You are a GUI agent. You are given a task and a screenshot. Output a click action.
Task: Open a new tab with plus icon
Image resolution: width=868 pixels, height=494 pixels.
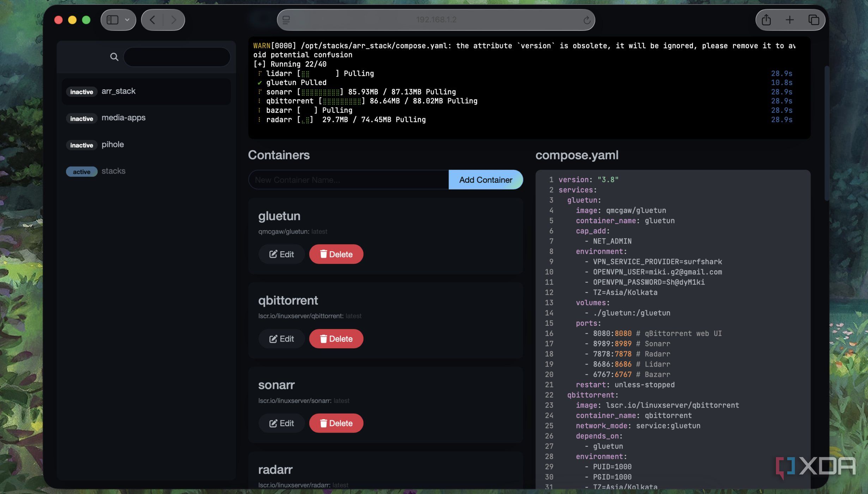tap(790, 20)
